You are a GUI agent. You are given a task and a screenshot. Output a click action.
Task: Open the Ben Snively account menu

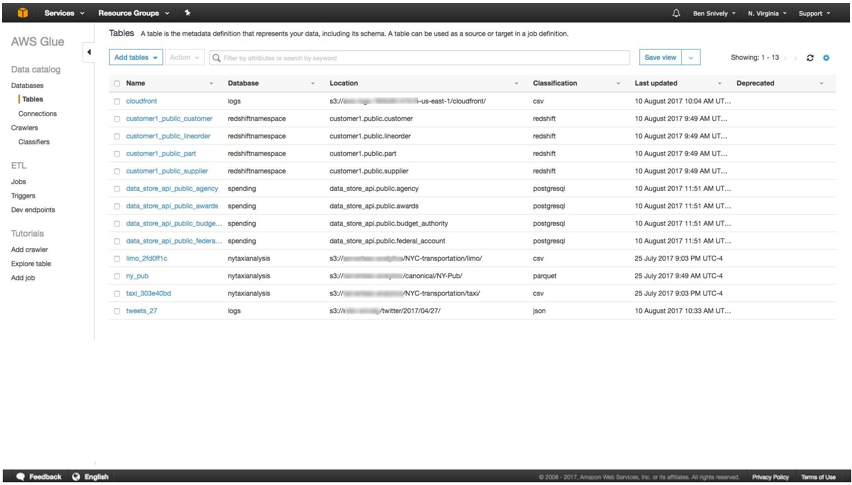tap(714, 14)
